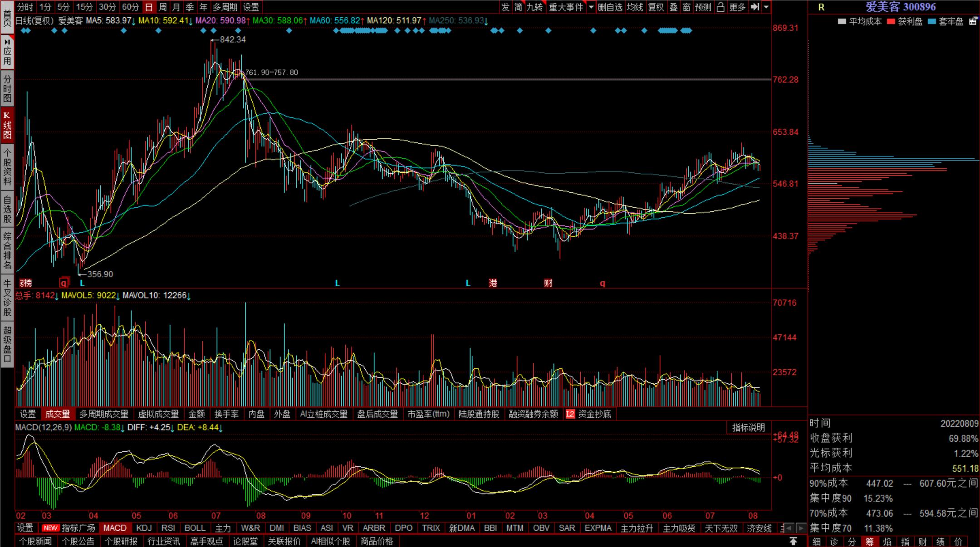Screen dimensions: 980x547
Task: Click the 港 event marker on chart
Action: pos(493,283)
